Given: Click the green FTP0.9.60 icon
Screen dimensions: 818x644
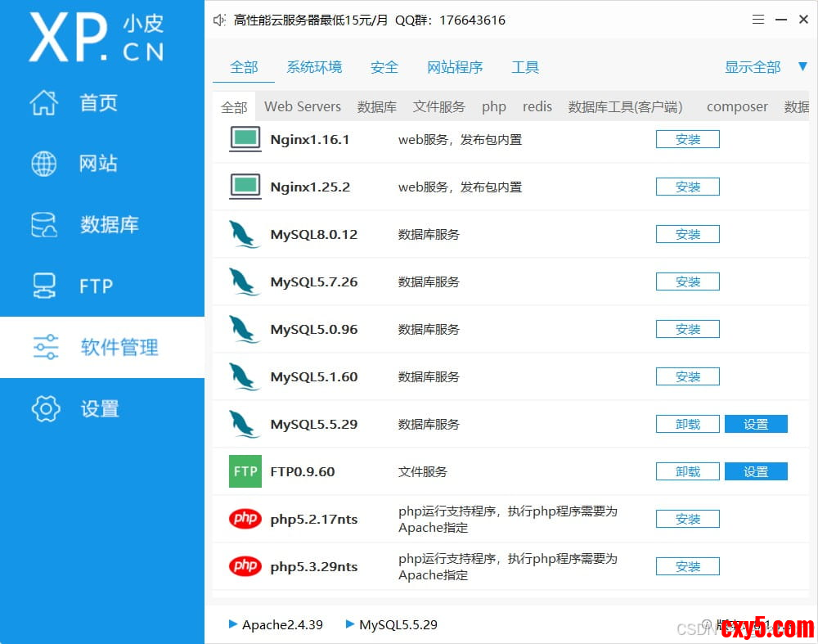Looking at the screenshot, I should click(245, 471).
